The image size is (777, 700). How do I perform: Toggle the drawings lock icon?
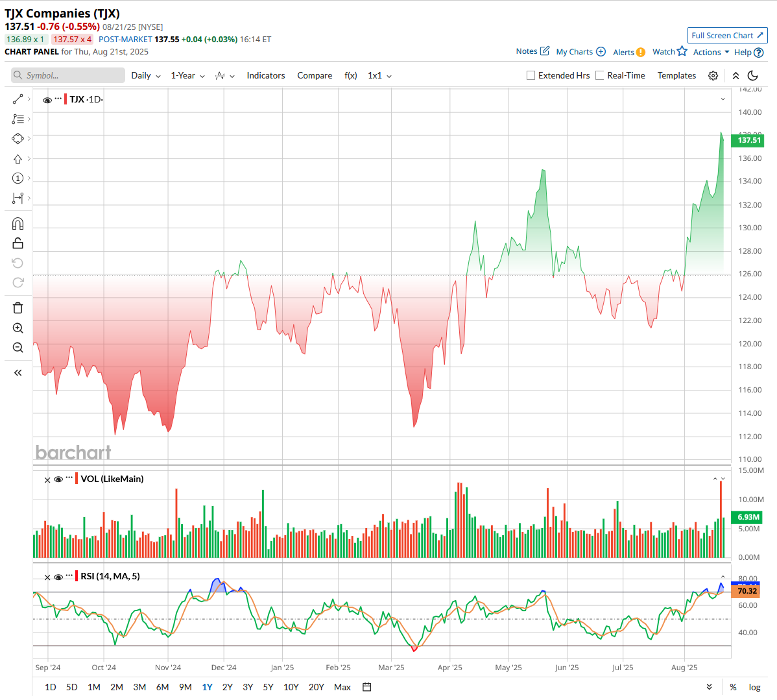[18, 243]
